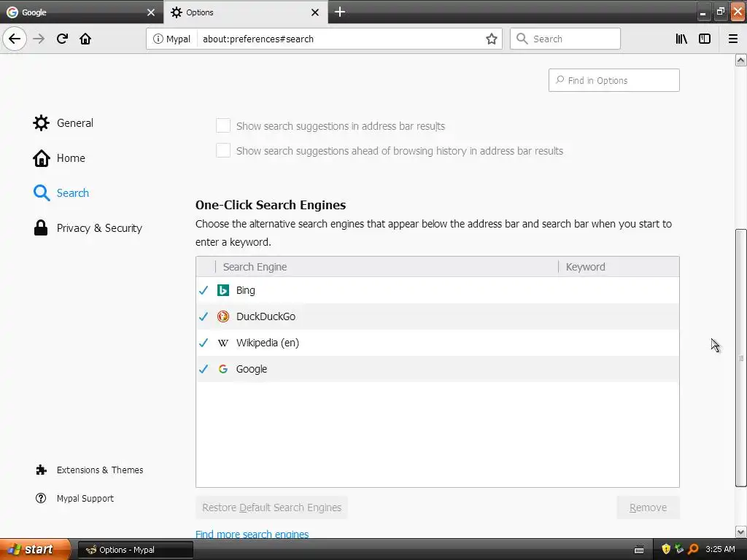
Task: Uncheck the Bing search engine checkmark
Action: 204,290
